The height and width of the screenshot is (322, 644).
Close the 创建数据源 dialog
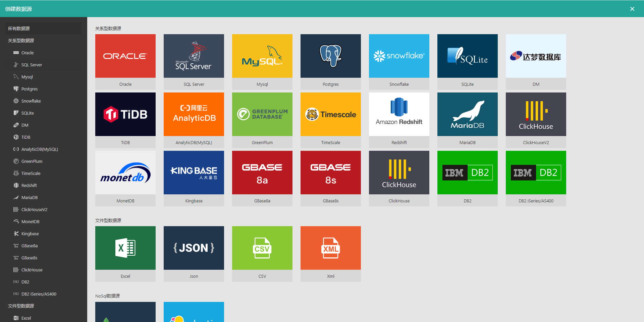[632, 9]
